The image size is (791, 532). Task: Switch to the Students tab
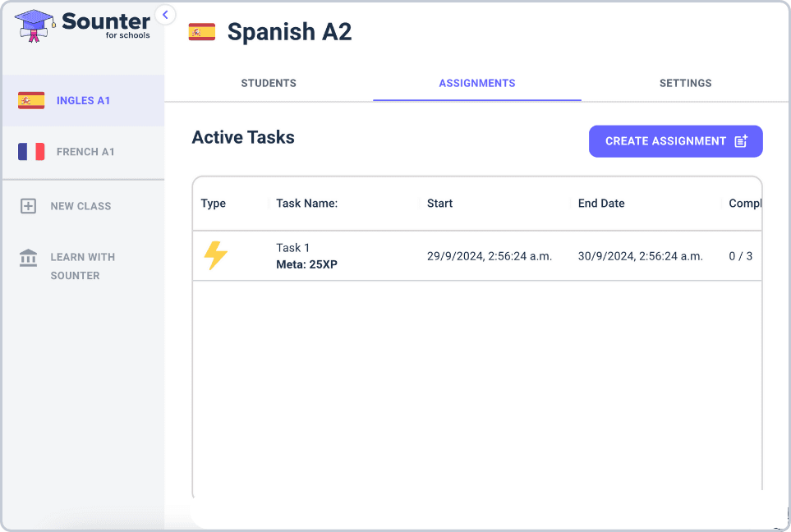point(269,83)
